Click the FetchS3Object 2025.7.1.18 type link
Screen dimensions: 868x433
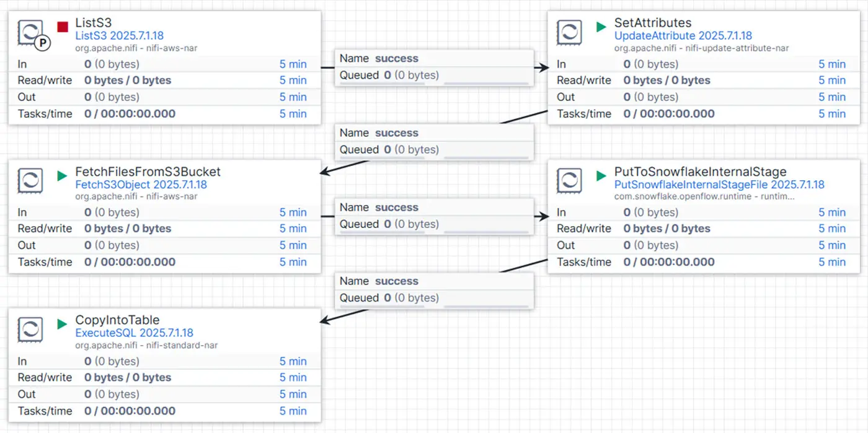141,185
